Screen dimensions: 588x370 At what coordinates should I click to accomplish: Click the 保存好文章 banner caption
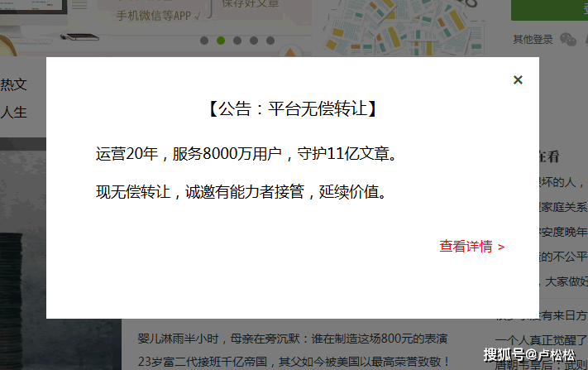[251, 4]
